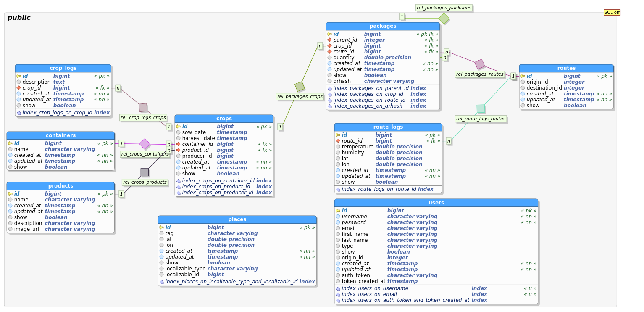Select index_users_on_auth_token_and_token_created_at index
The image size is (644, 312).
(436, 300)
